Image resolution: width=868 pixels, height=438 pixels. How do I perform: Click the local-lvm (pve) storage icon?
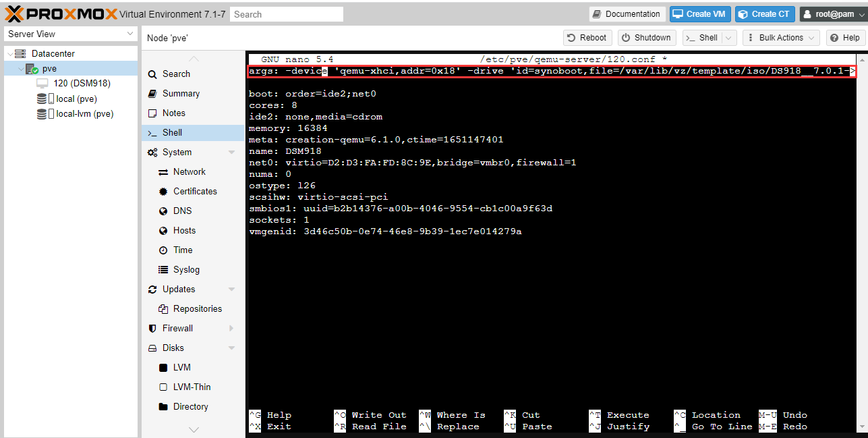pyautogui.click(x=45, y=114)
